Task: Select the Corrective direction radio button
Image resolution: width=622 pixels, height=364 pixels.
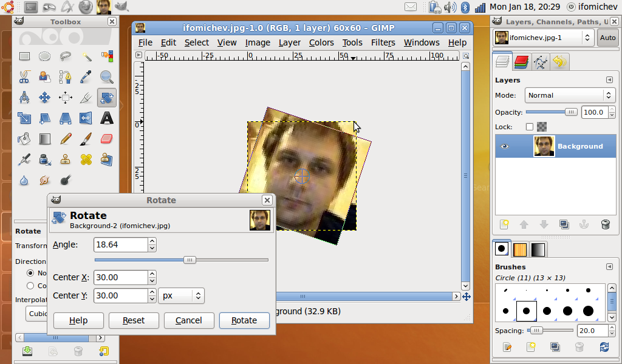Action: pyautogui.click(x=30, y=286)
